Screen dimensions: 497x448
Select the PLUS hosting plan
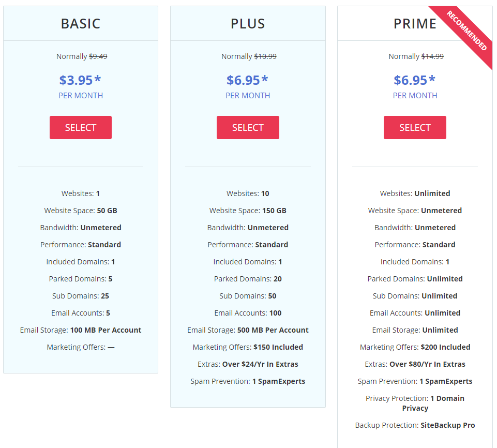248,127
